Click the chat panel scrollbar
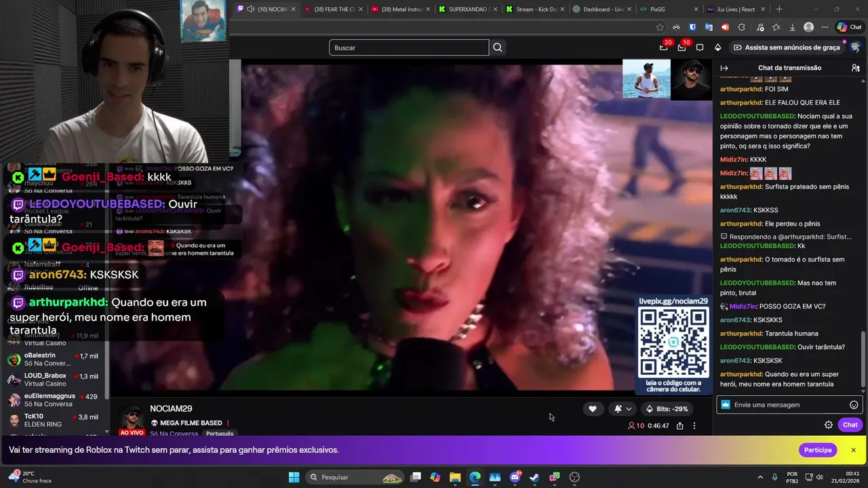868x488 pixels. pos(863,359)
